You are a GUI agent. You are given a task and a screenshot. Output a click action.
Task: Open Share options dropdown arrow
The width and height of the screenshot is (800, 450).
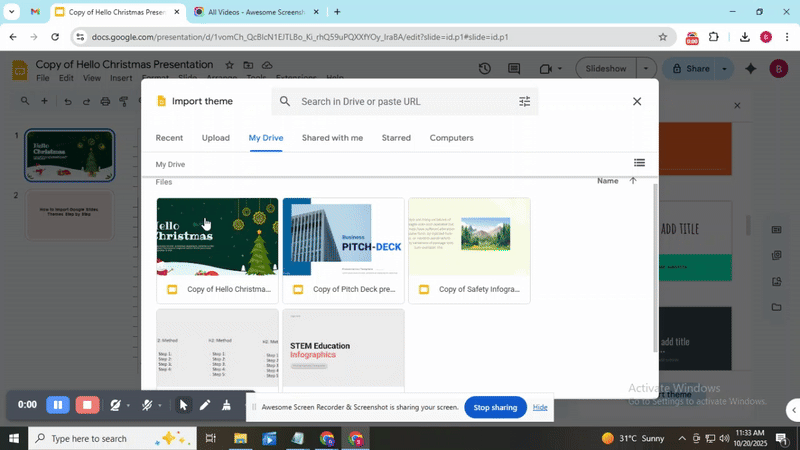[725, 69]
